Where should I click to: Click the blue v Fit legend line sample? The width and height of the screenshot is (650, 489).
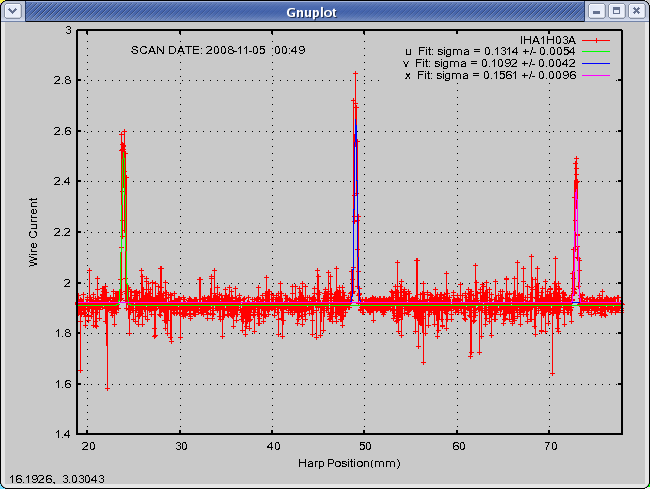tap(596, 63)
